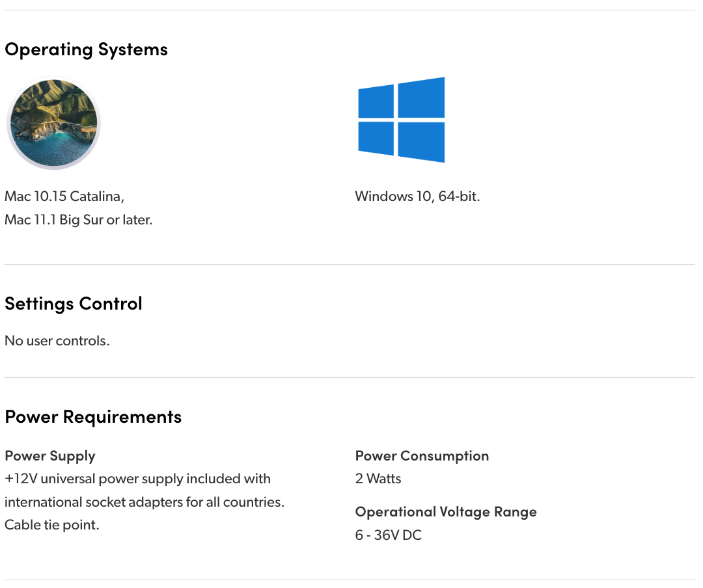This screenshot has width=703, height=588.
Task: Click the macOS Big Sur icon
Action: coord(53,122)
